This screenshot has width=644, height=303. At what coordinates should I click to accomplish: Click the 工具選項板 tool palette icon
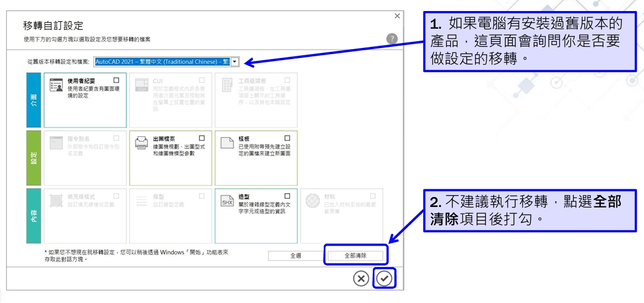[227, 85]
